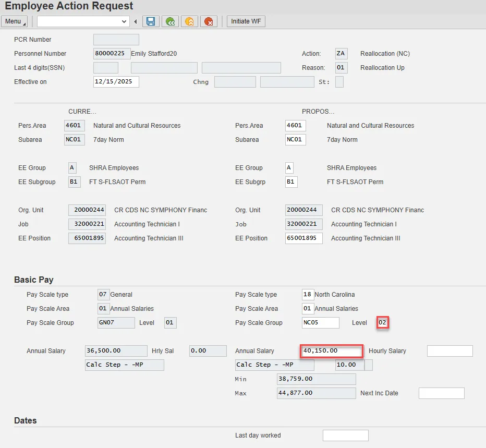Viewport: 486px width, 448px height.
Task: Click proposed Annual Salary field 40,150.00
Action: [332, 351]
